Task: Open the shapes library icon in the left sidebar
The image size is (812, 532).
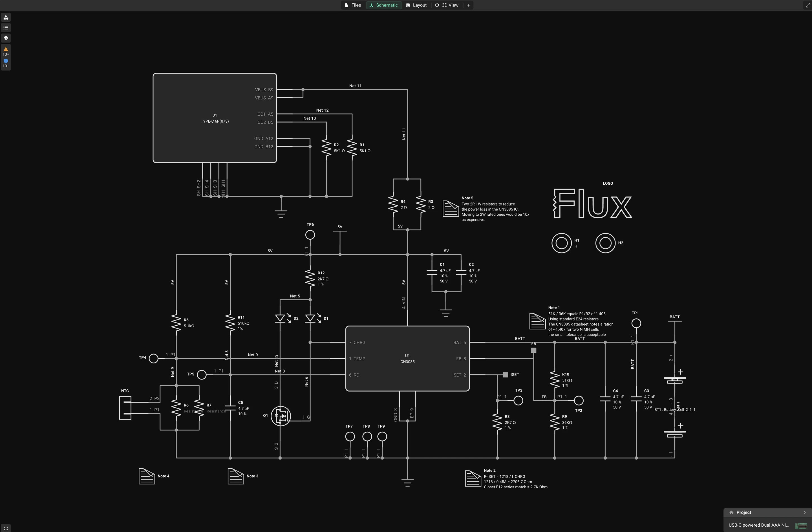Action: [6, 17]
